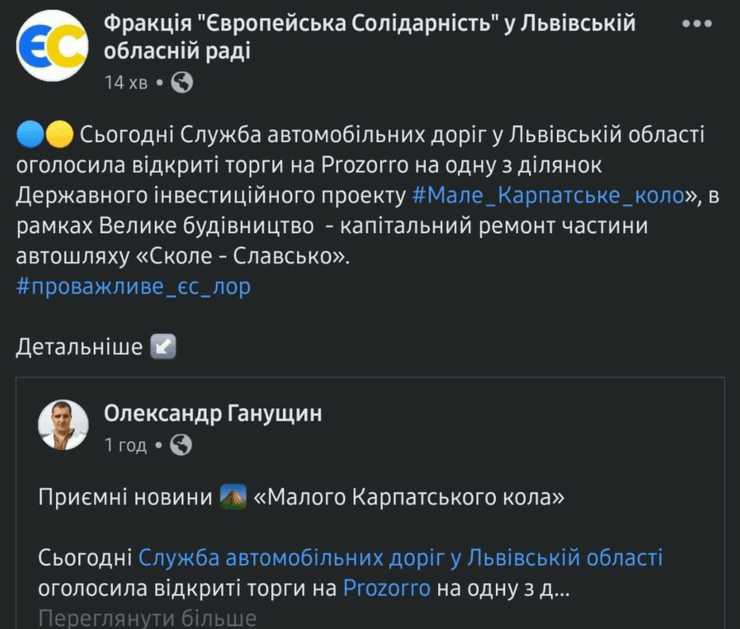The width and height of the screenshot is (740, 629).
Task: Click the yellow circle emoji in the post
Action: [x=59, y=133]
